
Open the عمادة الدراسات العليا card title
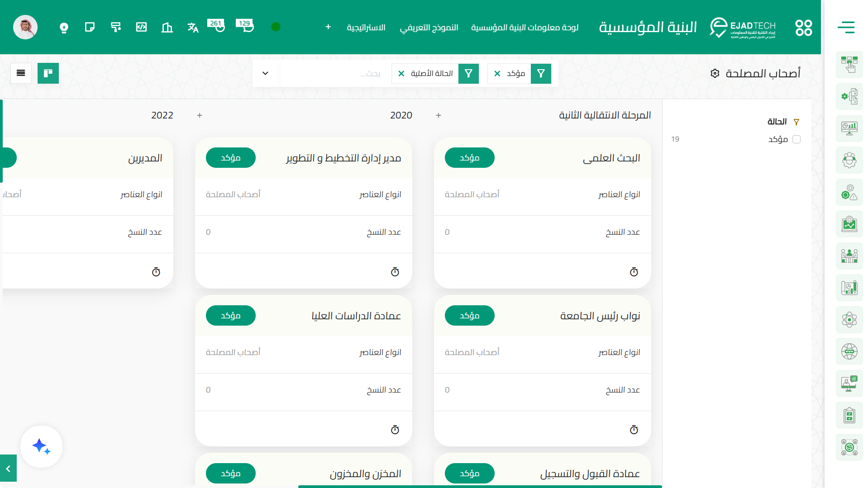356,316
